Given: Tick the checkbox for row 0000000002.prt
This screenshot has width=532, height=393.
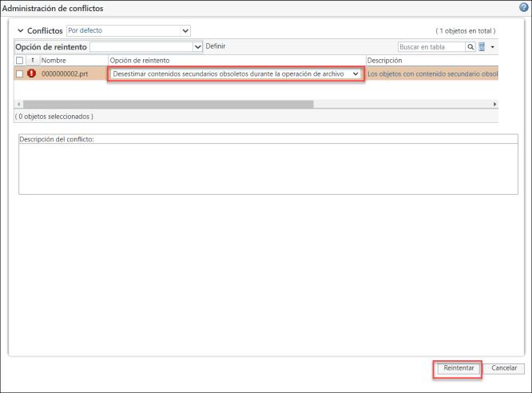Looking at the screenshot, I should pyautogui.click(x=20, y=73).
